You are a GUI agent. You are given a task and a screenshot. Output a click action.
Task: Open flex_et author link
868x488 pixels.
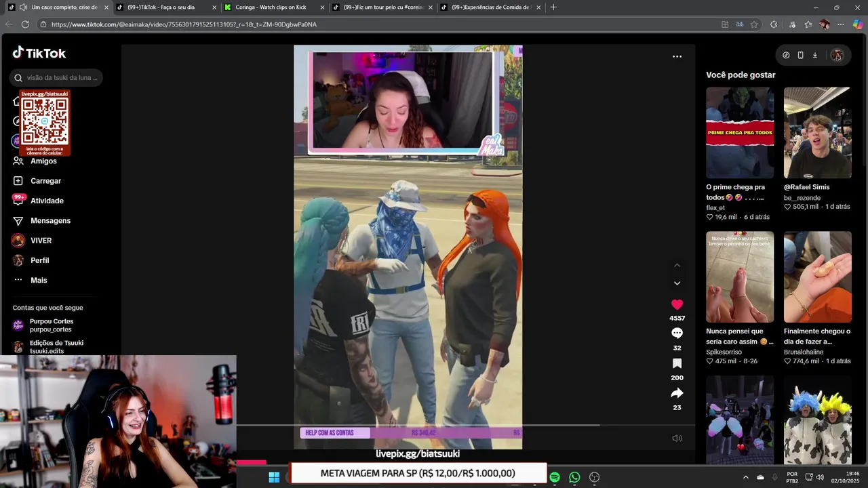pyautogui.click(x=715, y=208)
